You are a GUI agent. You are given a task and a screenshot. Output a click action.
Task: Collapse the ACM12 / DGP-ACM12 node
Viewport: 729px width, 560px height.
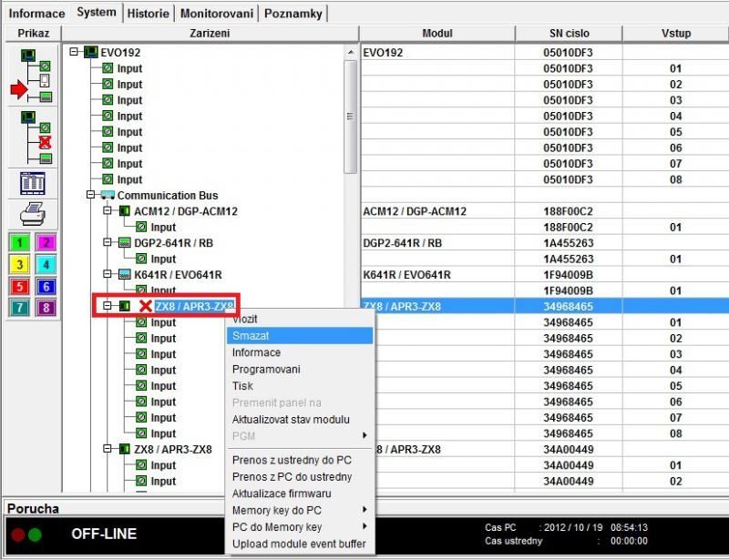108,211
